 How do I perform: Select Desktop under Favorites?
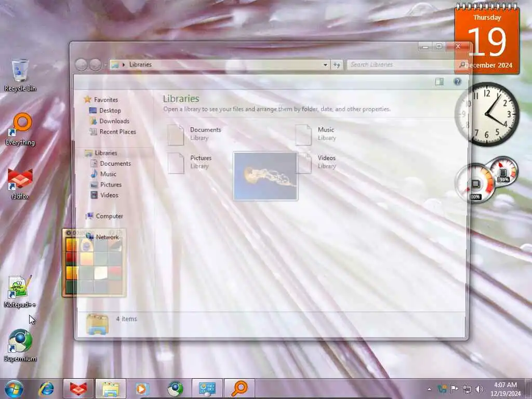click(110, 110)
